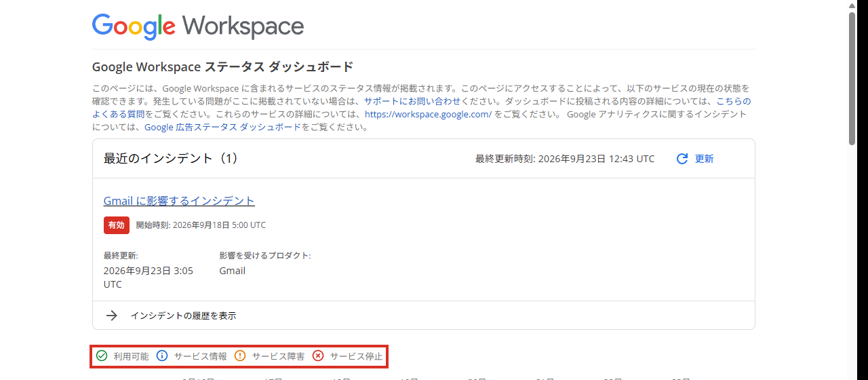Click the 利用可能 legend label
Image resolution: width=868 pixels, height=380 pixels.
pyautogui.click(x=131, y=356)
